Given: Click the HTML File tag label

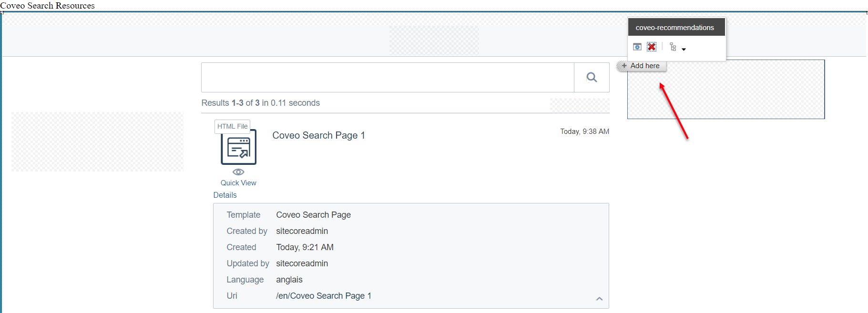Looking at the screenshot, I should pos(232,126).
